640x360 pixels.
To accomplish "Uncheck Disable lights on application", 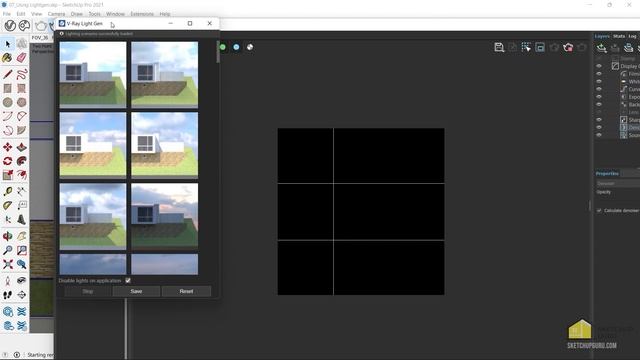I will (x=128, y=280).
